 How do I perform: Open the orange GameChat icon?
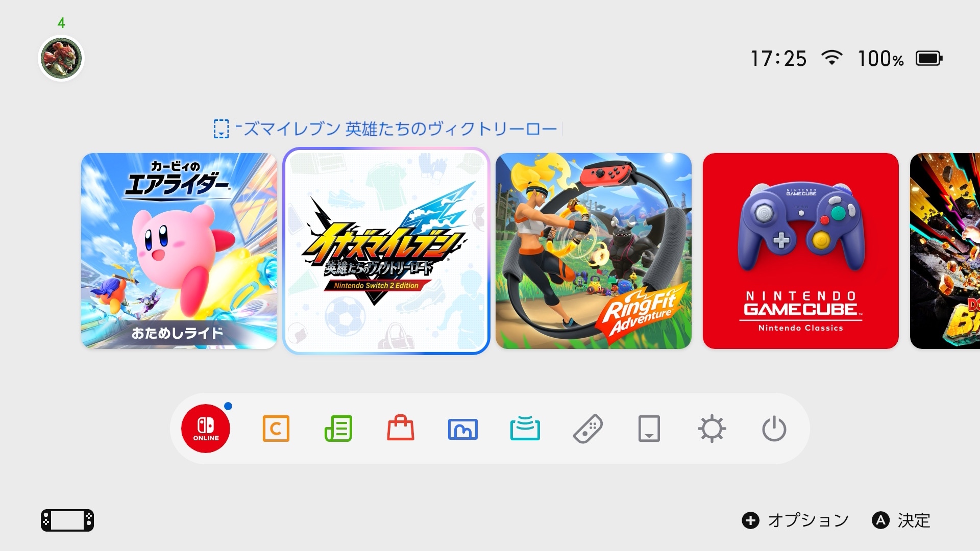point(276,429)
